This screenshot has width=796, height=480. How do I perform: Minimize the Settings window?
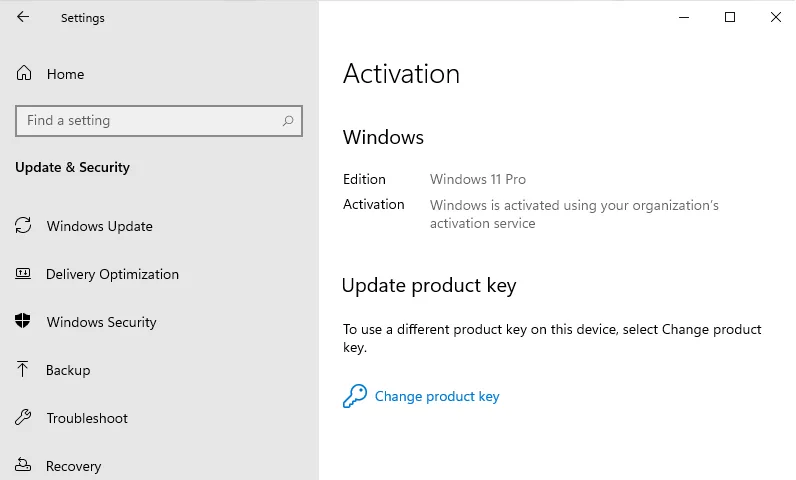coord(684,17)
